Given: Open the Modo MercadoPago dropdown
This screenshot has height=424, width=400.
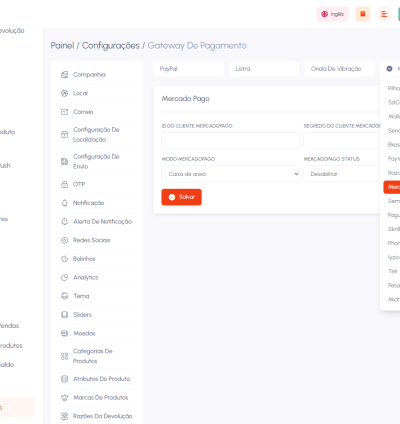Looking at the screenshot, I should point(231,174).
